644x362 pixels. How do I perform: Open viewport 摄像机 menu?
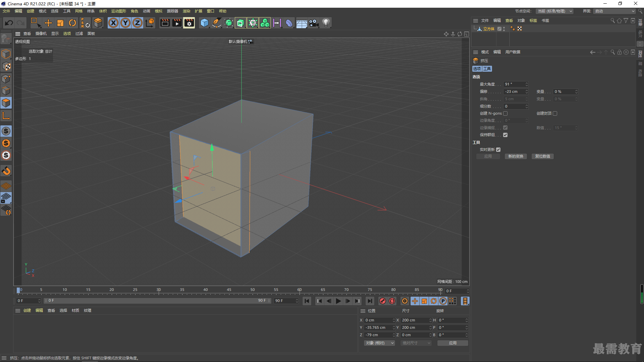pos(41,34)
